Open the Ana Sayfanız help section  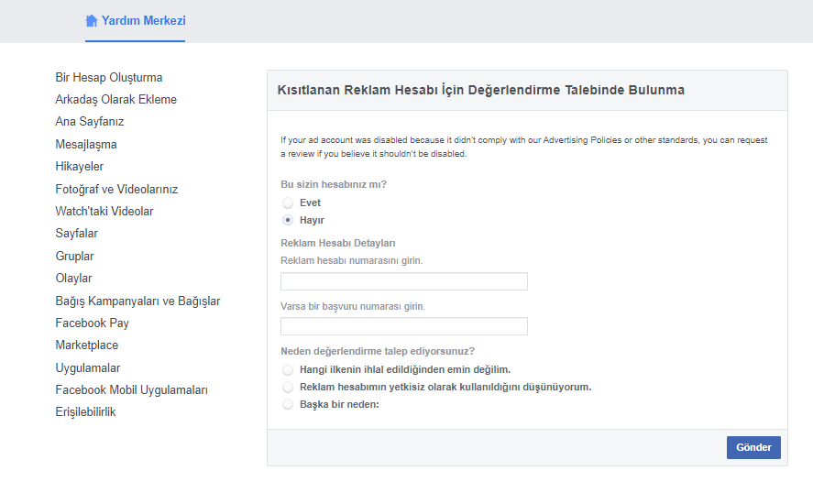(x=90, y=122)
